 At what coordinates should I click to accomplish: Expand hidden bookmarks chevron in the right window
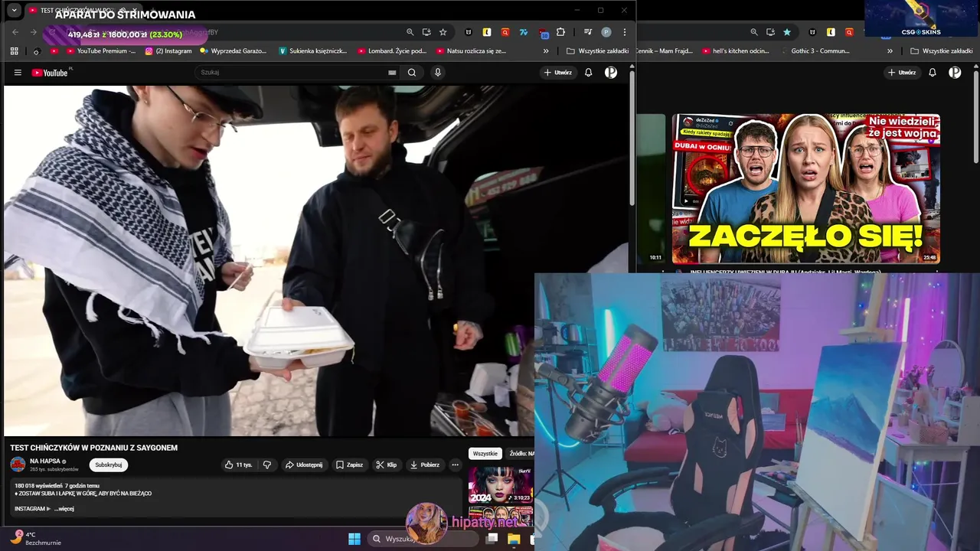[x=890, y=51]
